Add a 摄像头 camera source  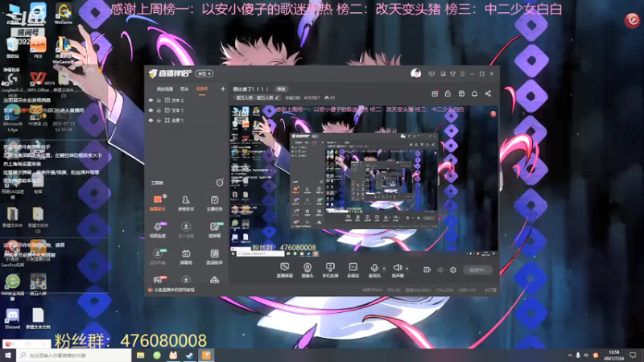tap(308, 270)
